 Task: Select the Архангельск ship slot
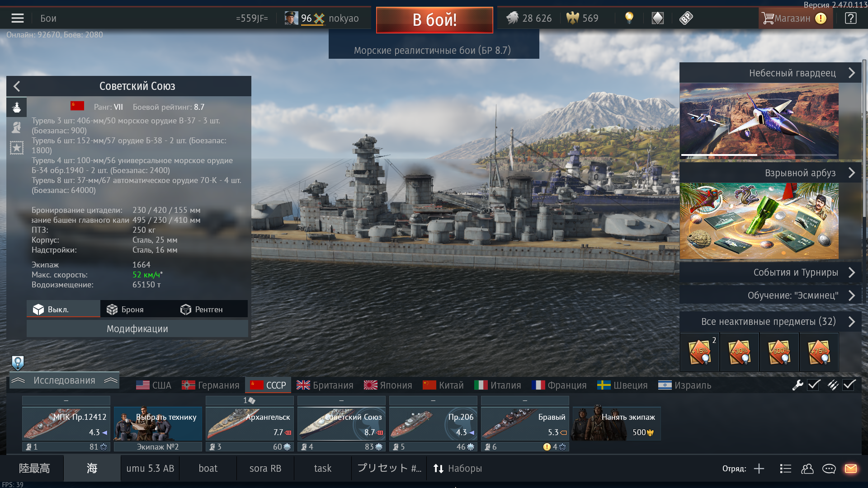250,423
